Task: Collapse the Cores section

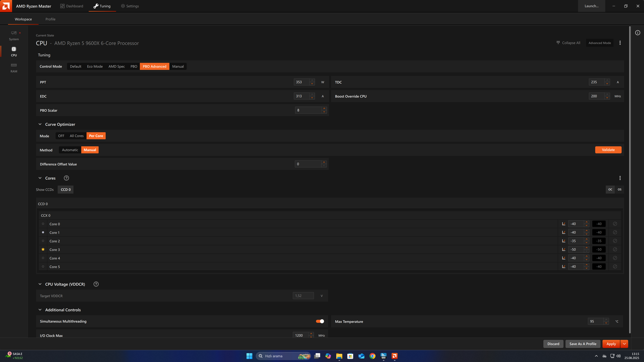Action: coord(40,178)
